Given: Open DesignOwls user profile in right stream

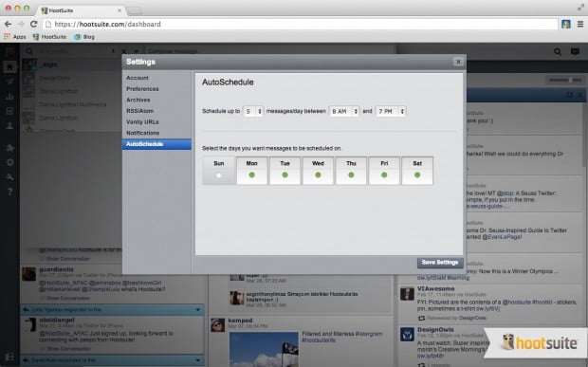Looking at the screenshot, I should click(x=435, y=329).
